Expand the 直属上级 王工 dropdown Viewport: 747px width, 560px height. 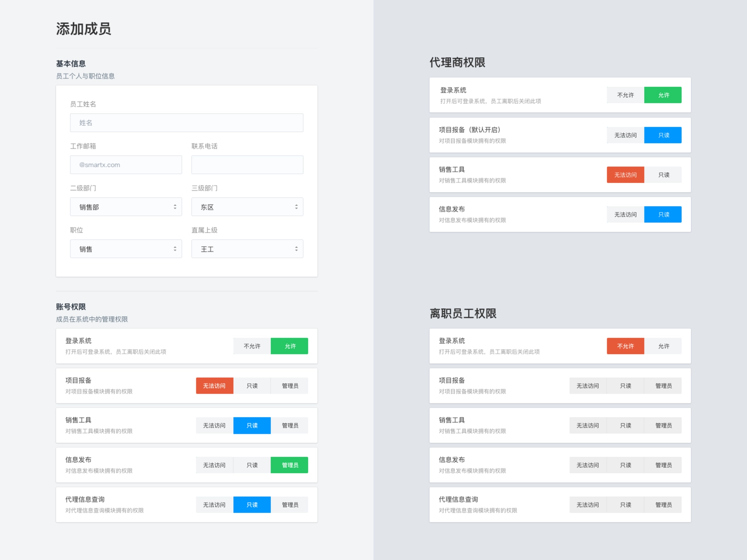pos(247,249)
